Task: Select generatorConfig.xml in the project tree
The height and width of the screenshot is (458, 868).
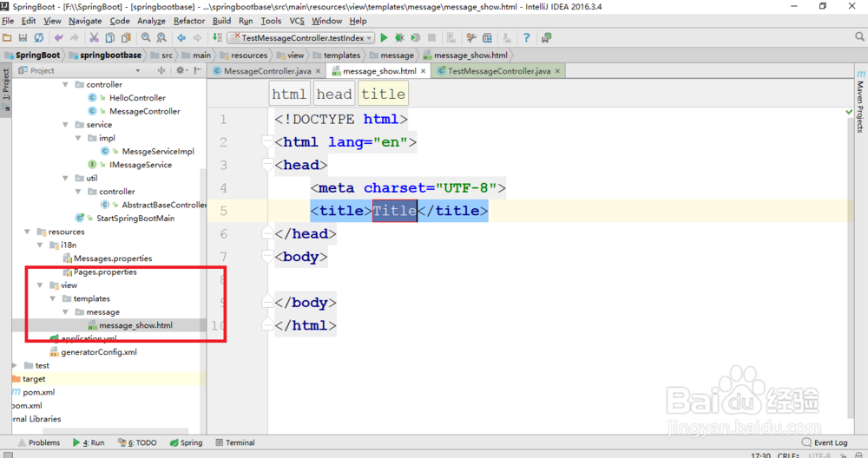Action: point(99,352)
